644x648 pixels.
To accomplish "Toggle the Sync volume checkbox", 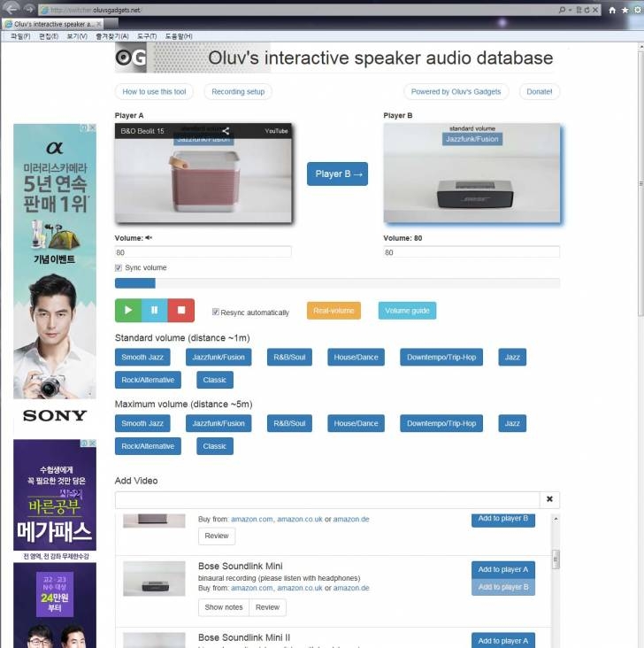I will point(119,268).
